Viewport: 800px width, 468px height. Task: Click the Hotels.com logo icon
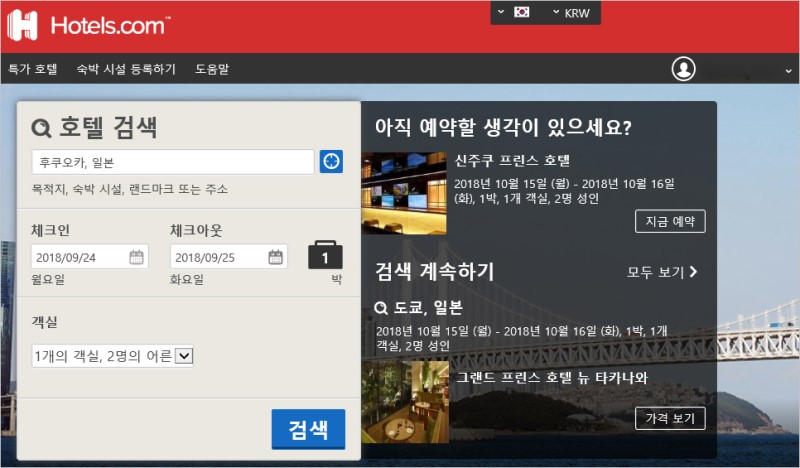tap(22, 25)
